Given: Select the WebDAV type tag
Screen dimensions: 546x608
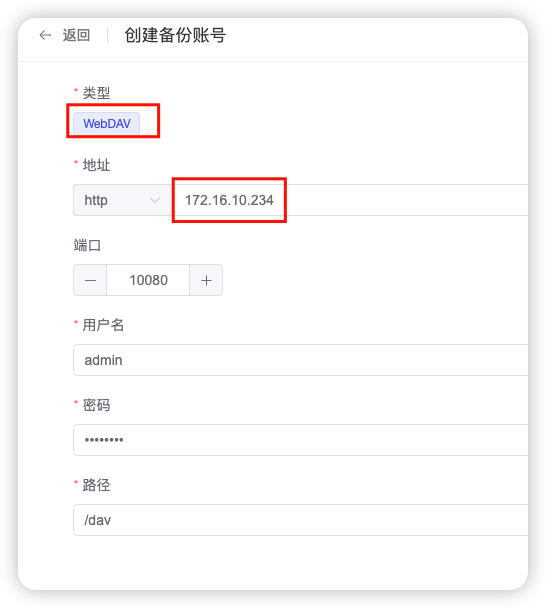Looking at the screenshot, I should pos(107,124).
